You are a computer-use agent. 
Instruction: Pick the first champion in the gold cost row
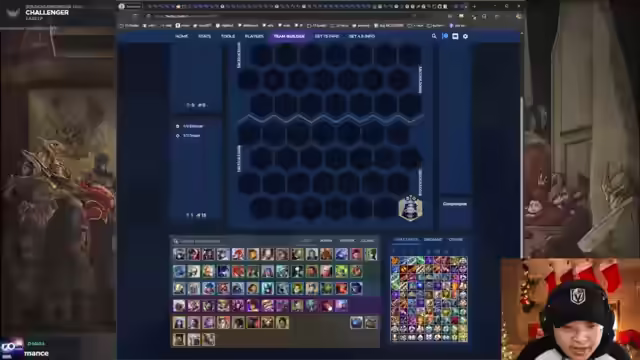179,323
